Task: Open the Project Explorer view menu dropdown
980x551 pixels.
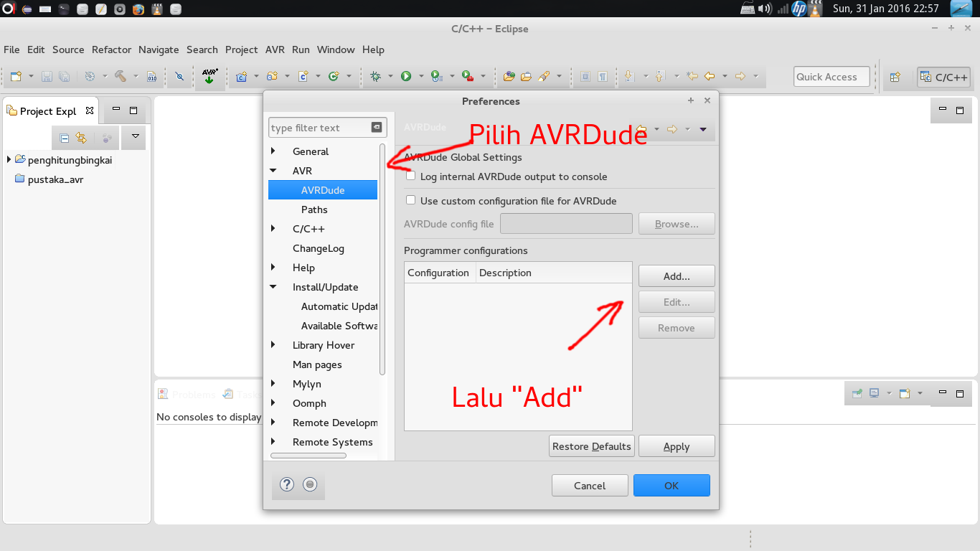Action: (x=135, y=136)
